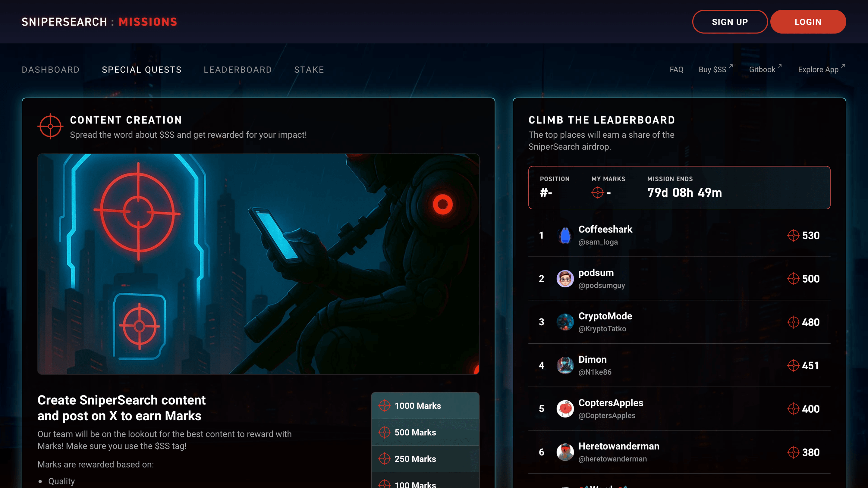Click crosshair icon next to 250 Marks
Image resolution: width=868 pixels, height=488 pixels.
[385, 459]
